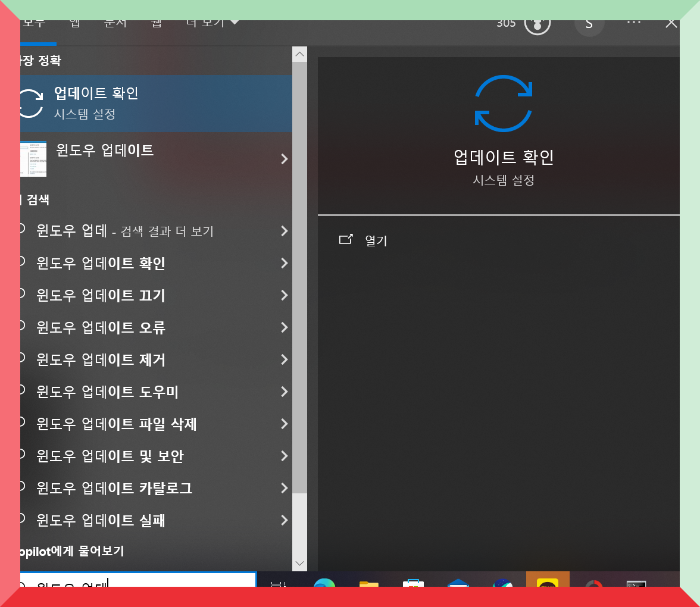Open the 더 보기 dropdown tab

(x=212, y=24)
